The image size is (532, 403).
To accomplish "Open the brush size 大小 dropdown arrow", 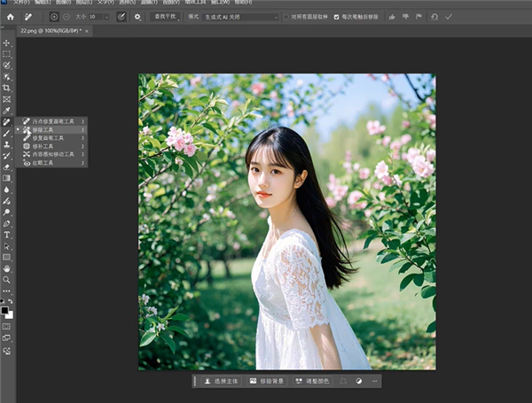I will (106, 17).
